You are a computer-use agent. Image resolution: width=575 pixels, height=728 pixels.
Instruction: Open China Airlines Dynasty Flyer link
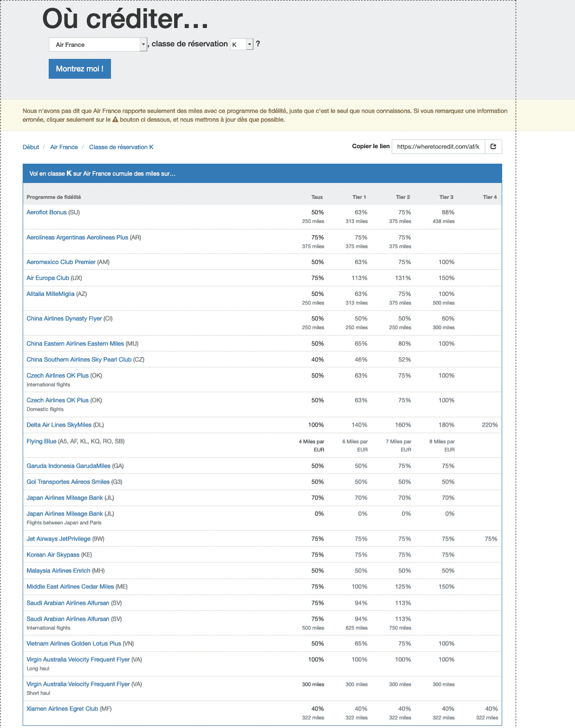point(64,319)
